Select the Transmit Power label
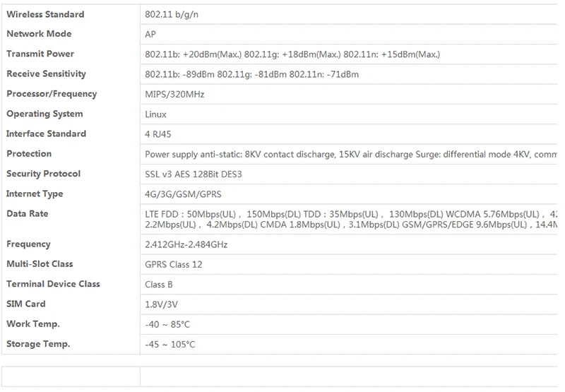Viewport: 565px width, 392px height. 40,54
